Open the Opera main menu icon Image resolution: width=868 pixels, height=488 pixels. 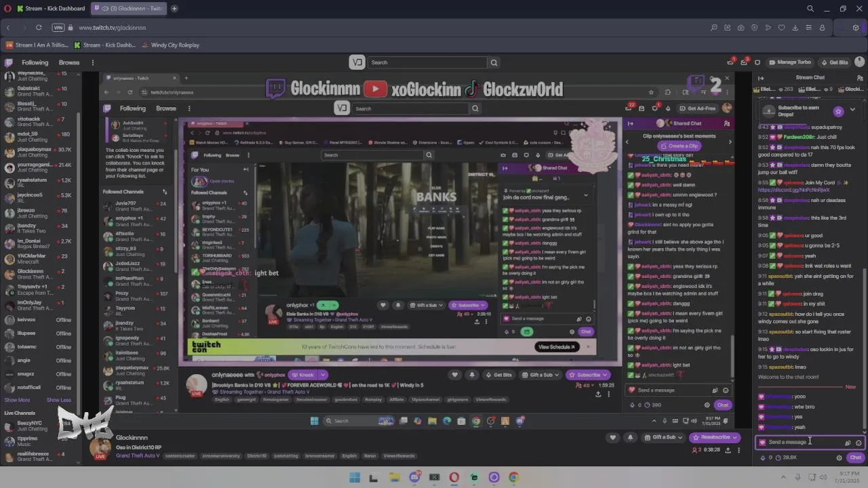pyautogui.click(x=8, y=8)
